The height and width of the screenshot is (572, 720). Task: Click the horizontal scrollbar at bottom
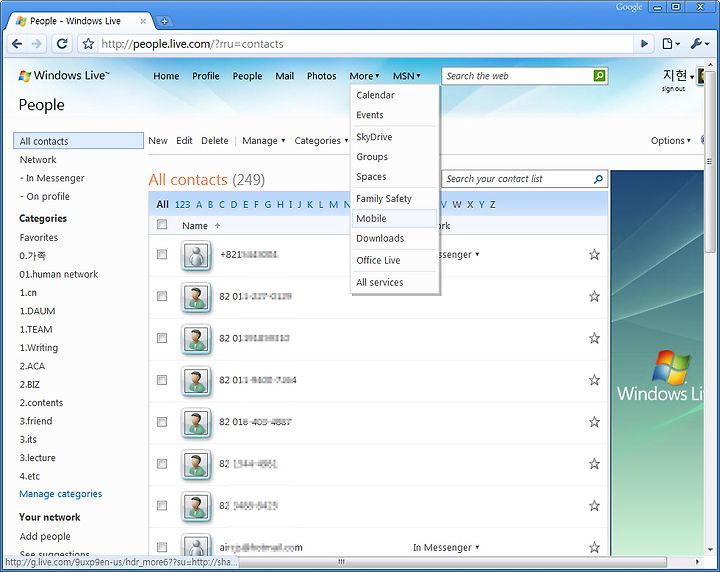[x=342, y=562]
